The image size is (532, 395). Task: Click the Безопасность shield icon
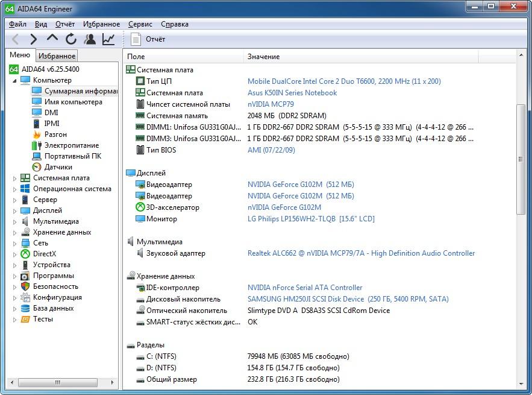25,286
